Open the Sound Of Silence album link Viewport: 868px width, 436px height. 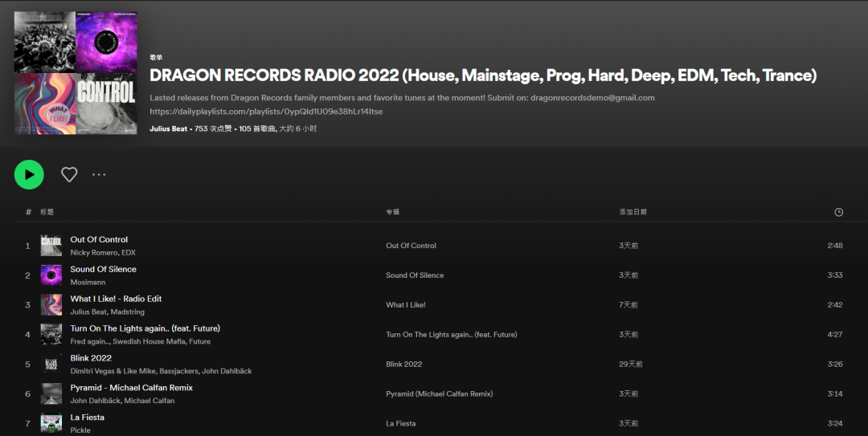click(x=415, y=275)
